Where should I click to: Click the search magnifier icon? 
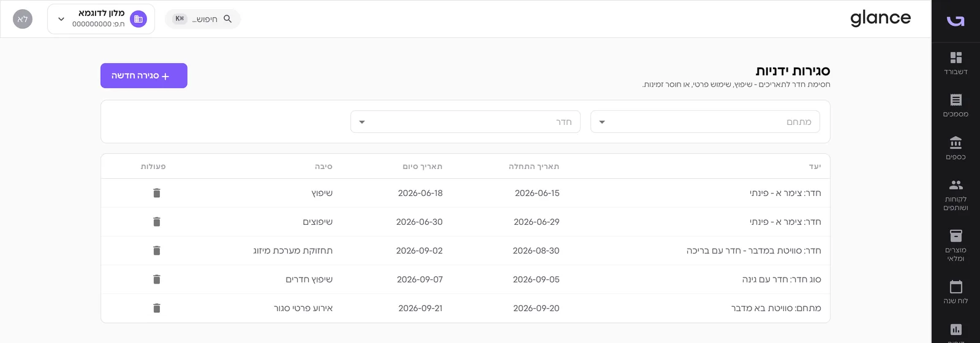tap(227, 19)
